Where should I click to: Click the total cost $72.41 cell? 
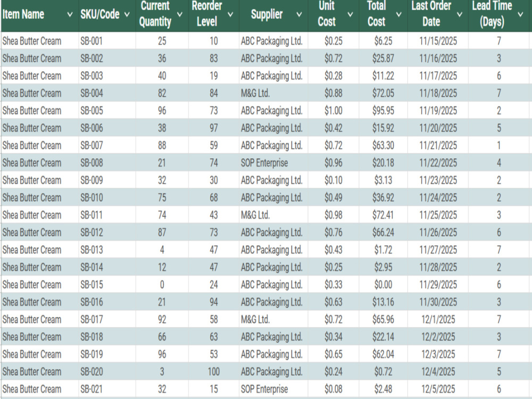pos(384,215)
